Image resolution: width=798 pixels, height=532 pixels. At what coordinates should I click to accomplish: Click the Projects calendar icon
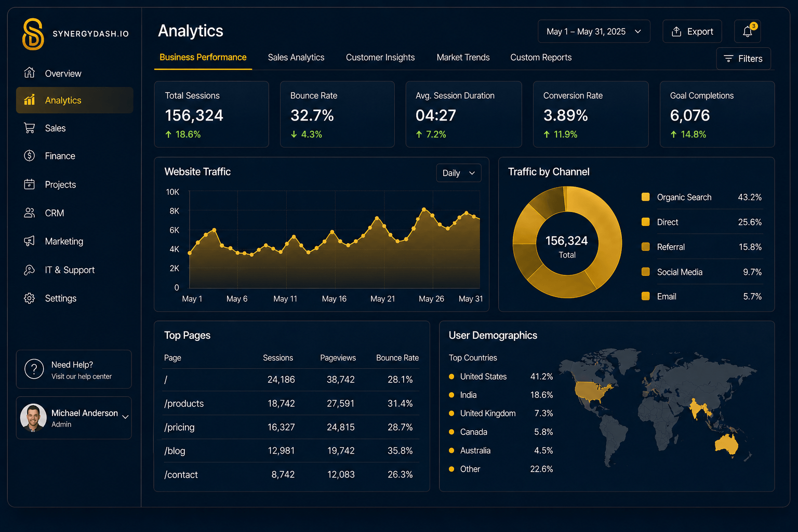30,184
